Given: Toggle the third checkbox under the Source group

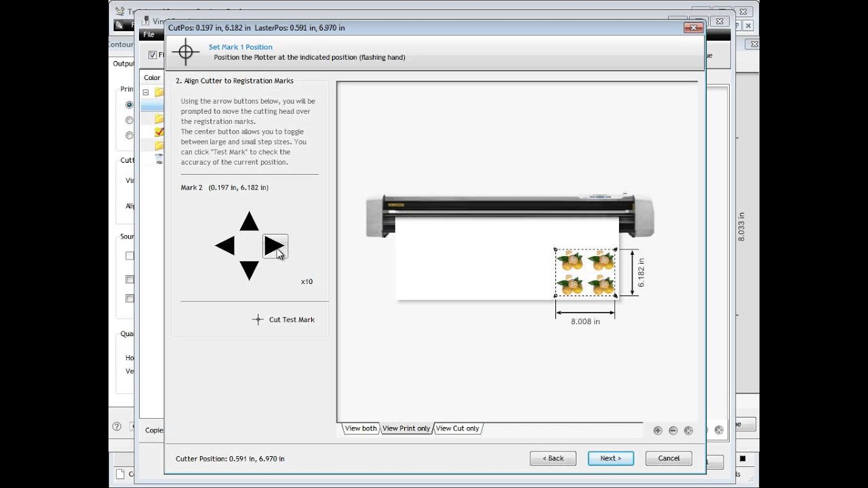Looking at the screenshot, I should (x=129, y=298).
